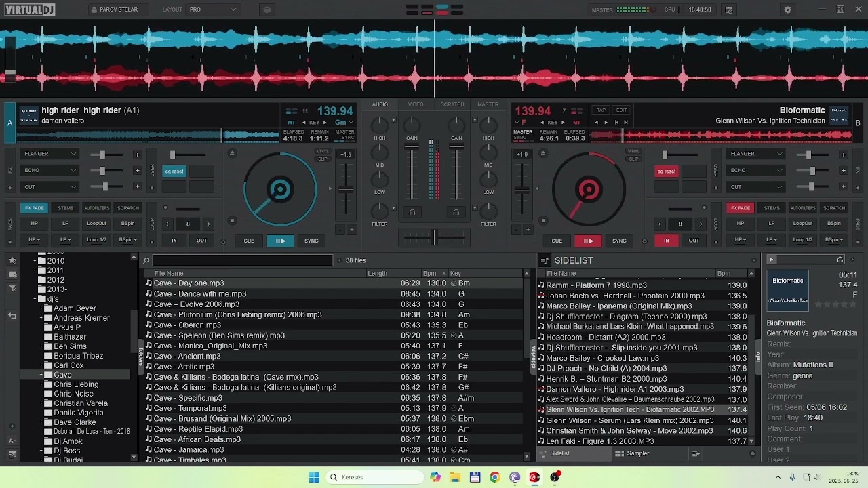Open the FLANGER effect dropdown on deck B
Screen dimensions: 868x488
tap(756, 154)
